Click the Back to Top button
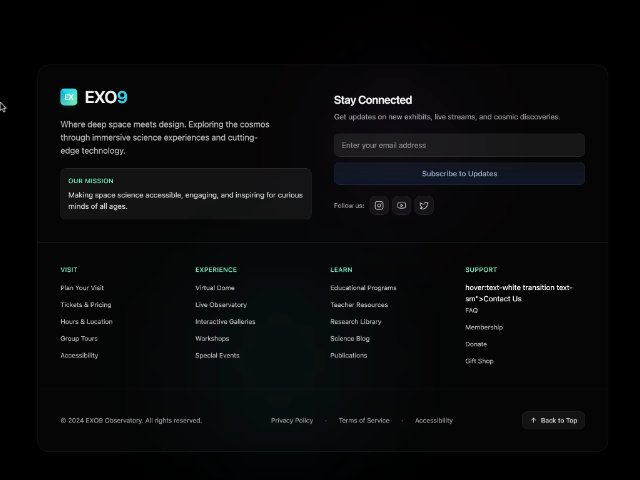Screen dimensions: 640x480 [x=553, y=420]
